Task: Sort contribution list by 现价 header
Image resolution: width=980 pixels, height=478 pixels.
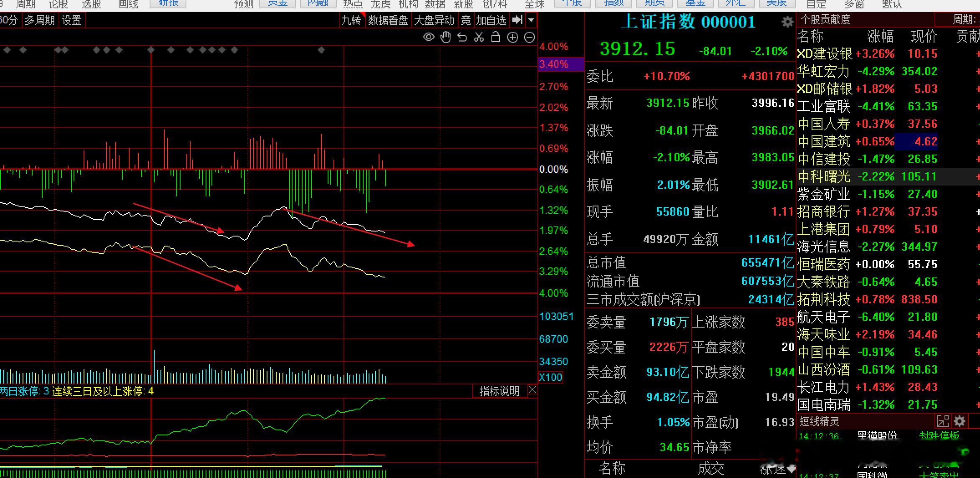Action: (924, 36)
